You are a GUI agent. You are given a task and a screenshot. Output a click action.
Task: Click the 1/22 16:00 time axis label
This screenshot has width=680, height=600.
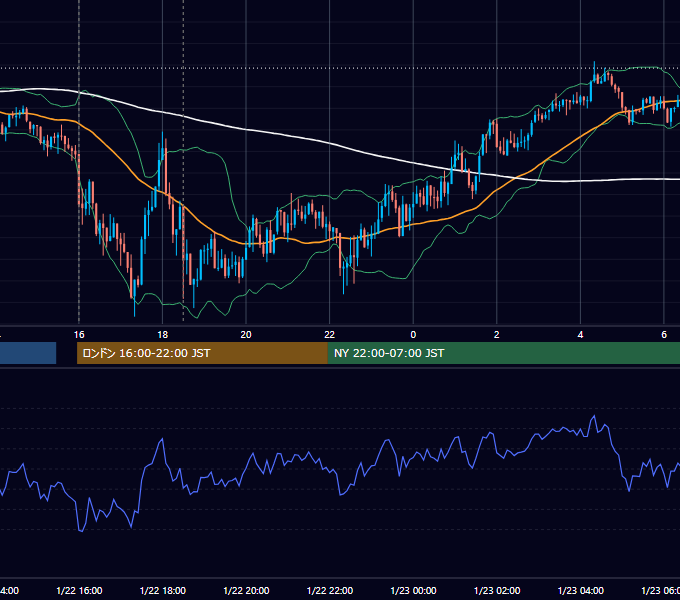[79, 590]
